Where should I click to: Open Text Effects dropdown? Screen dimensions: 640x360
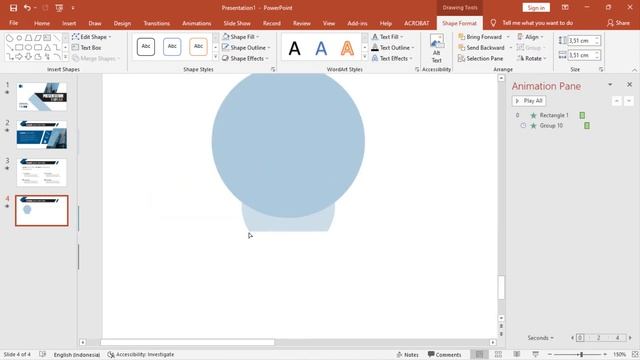tap(392, 59)
